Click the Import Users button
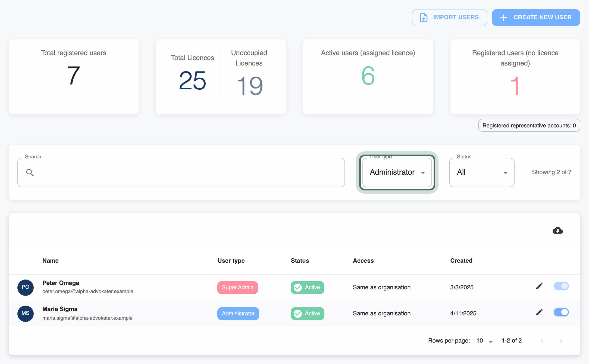589x364 pixels. pyautogui.click(x=449, y=17)
